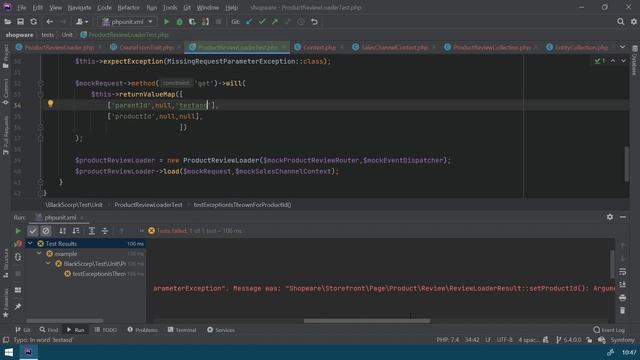
Task: Clear console output with trash icon
Action: click(622, 311)
